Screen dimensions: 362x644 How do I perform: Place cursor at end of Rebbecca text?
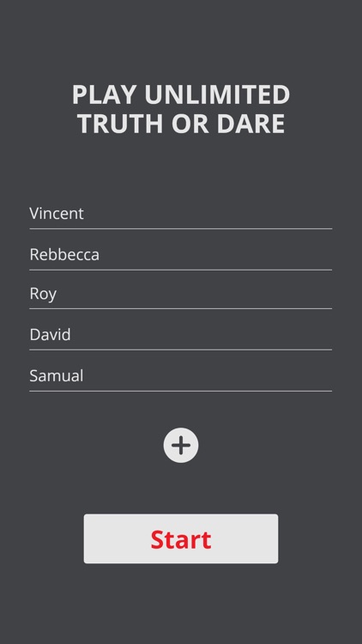pyautogui.click(x=100, y=255)
